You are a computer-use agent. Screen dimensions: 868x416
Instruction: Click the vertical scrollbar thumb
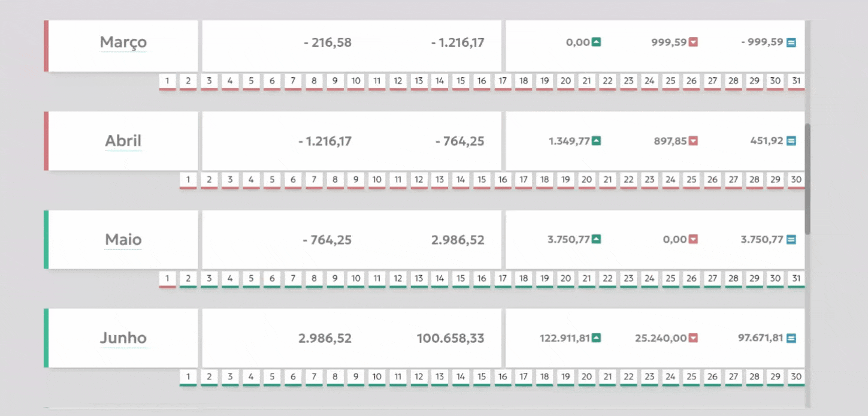coord(807,179)
